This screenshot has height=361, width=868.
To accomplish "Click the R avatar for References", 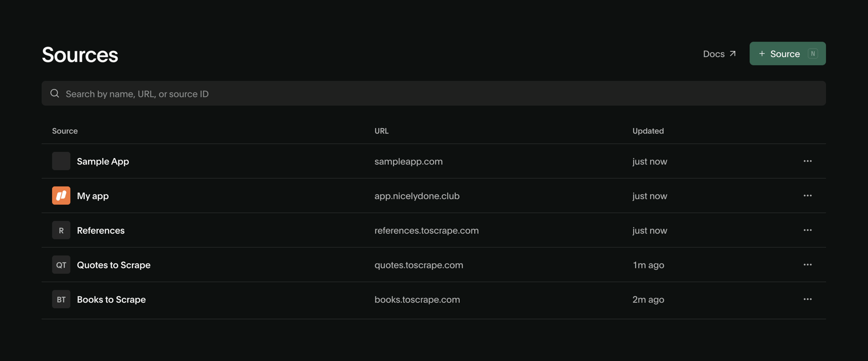I will tap(61, 230).
